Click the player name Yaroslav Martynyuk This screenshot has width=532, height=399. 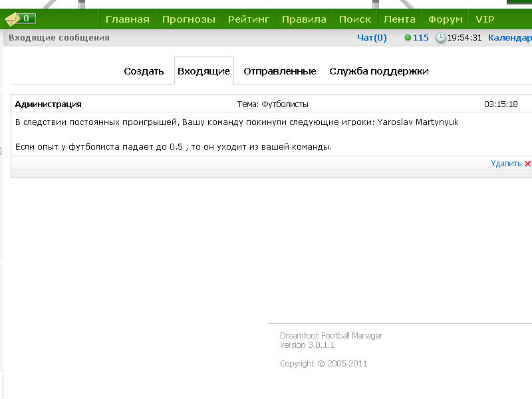418,122
